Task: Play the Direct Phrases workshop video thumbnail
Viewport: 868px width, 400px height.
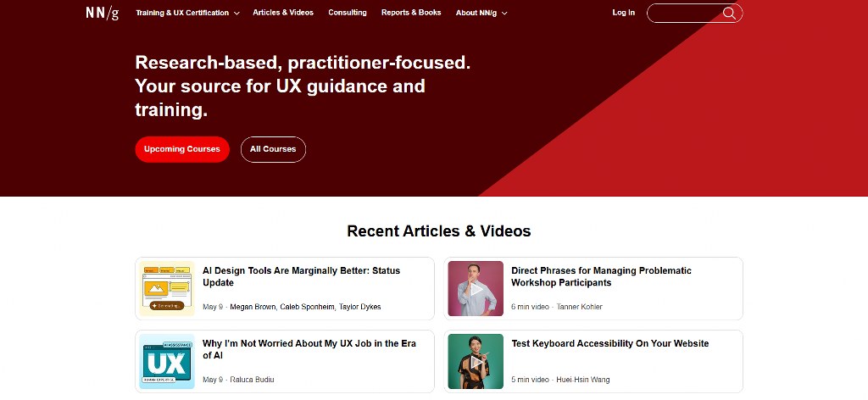Action: 476,288
